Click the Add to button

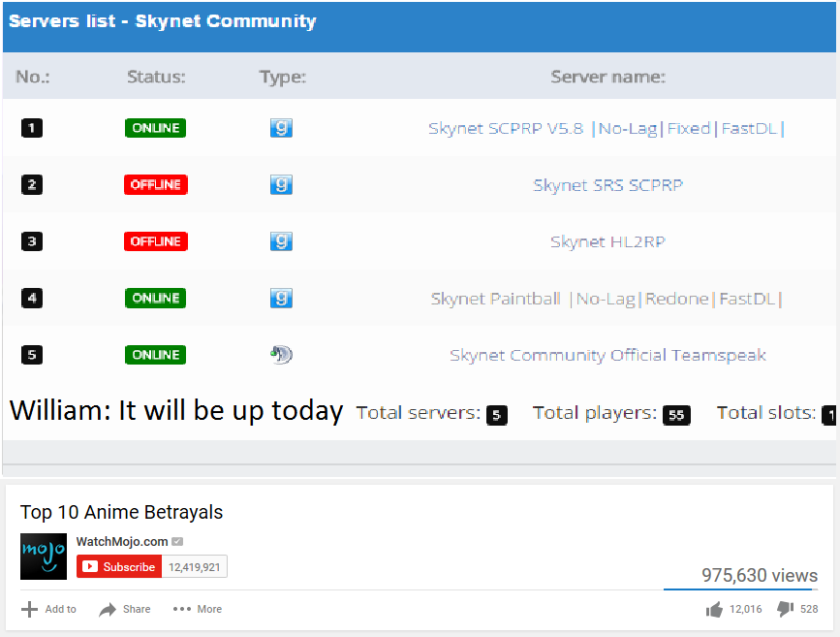pos(49,609)
